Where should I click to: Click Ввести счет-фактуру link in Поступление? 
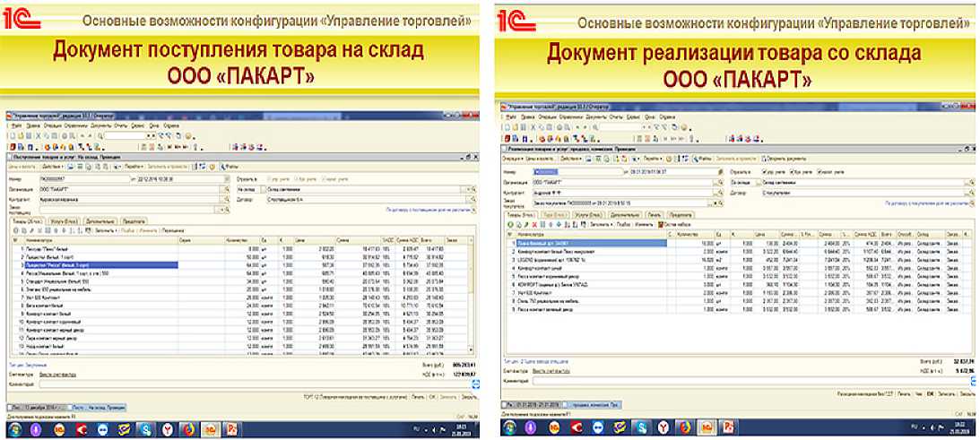57,375
